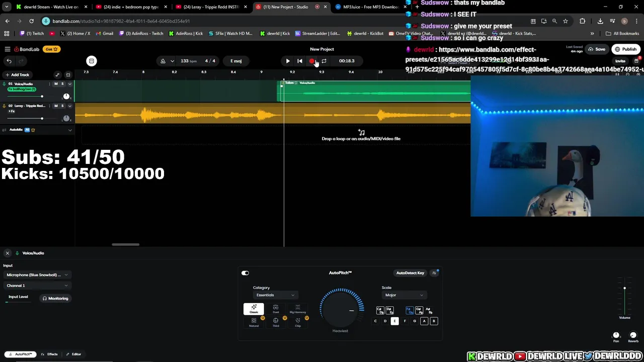Select the Classic AutoPitch preset
This screenshot has width=644, height=362.
pyautogui.click(x=254, y=309)
